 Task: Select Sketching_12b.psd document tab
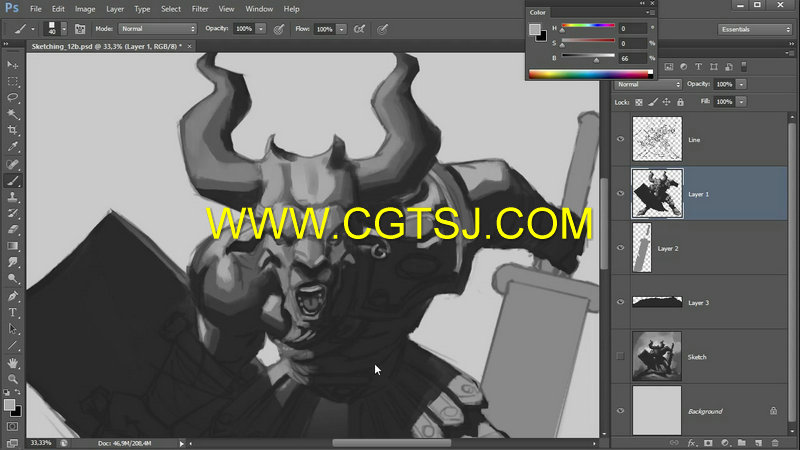click(107, 46)
